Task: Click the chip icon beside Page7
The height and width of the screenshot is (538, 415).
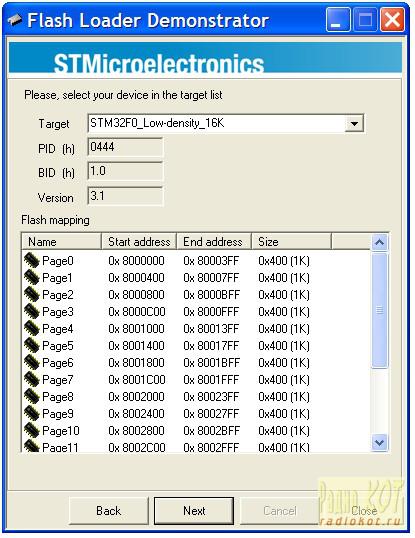Action: tap(32, 379)
